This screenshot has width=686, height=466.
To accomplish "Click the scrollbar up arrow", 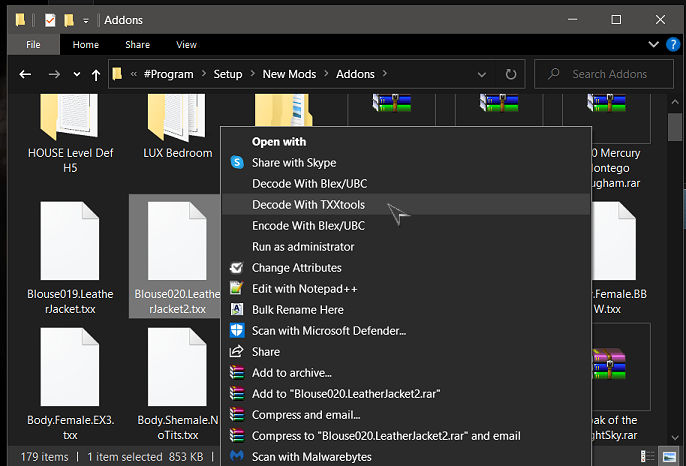I will pos(675,102).
